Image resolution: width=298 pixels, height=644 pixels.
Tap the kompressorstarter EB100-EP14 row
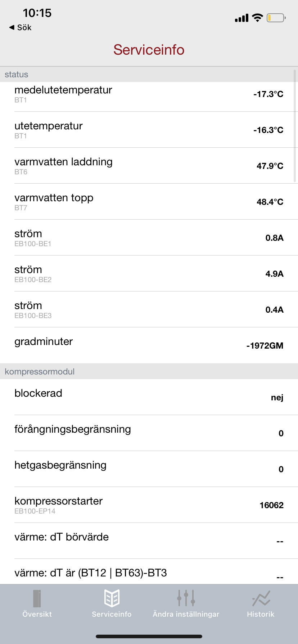point(149,505)
